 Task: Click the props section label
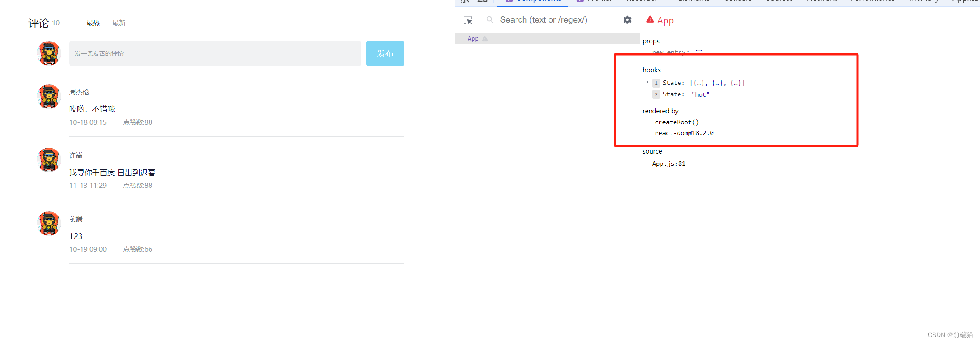(651, 41)
